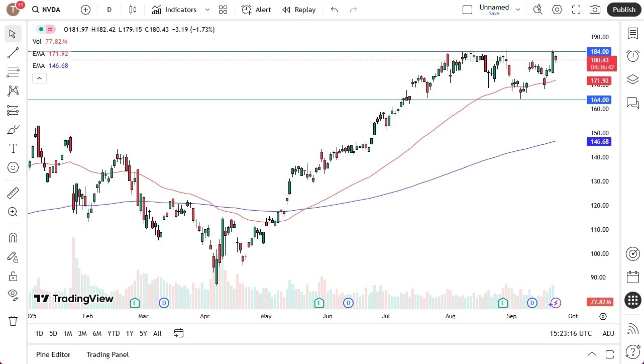Expand the Indicators dropdown arrow
644x364 pixels.
click(207, 10)
